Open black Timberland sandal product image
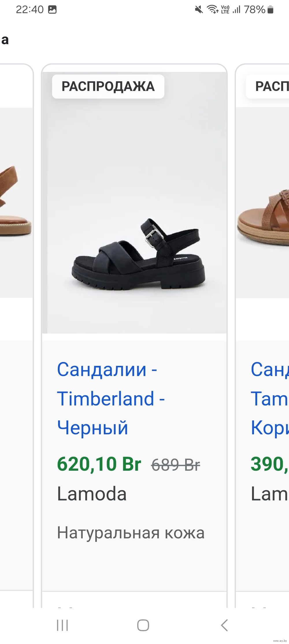Screen dimensions: 289x644 click(x=134, y=203)
